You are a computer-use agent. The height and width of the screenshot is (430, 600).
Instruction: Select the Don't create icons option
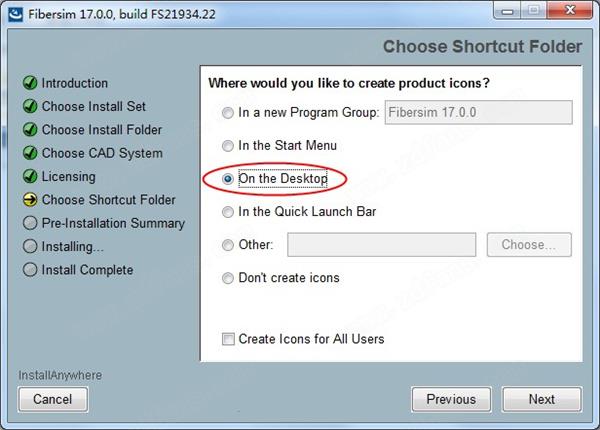tap(228, 278)
